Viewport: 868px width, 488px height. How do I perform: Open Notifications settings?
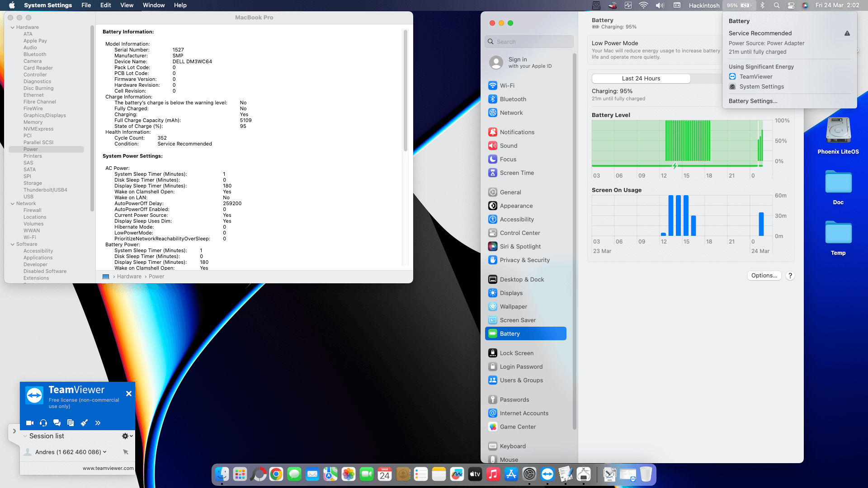525,132
